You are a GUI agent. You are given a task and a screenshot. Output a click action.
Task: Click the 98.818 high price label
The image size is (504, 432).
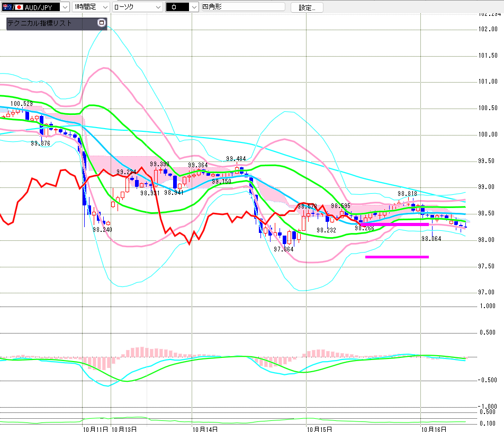tap(408, 193)
